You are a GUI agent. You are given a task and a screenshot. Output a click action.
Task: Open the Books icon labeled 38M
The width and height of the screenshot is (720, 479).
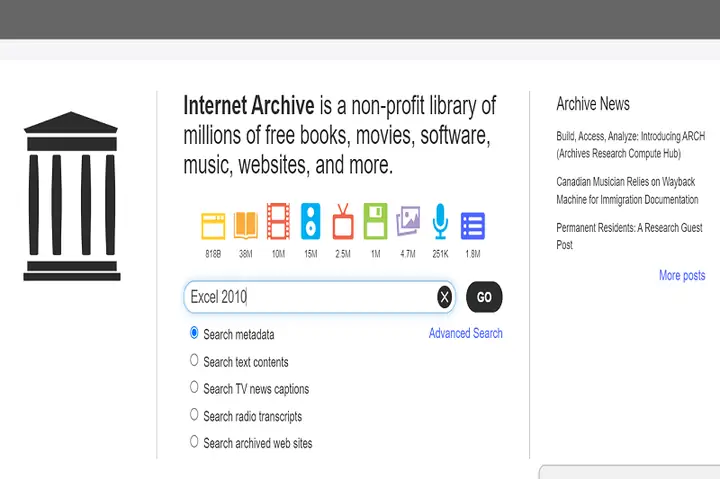pyautogui.click(x=246, y=225)
